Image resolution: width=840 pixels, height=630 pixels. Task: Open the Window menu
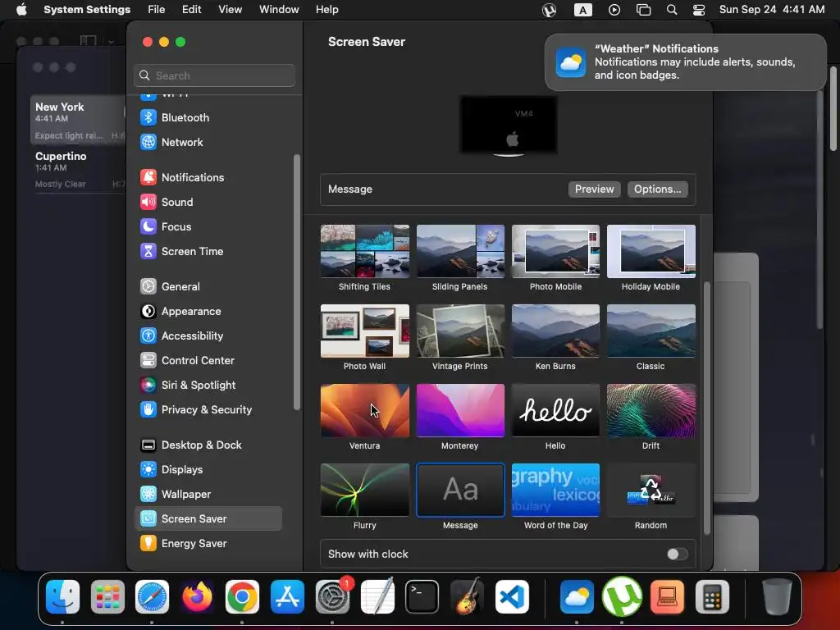coord(279,10)
